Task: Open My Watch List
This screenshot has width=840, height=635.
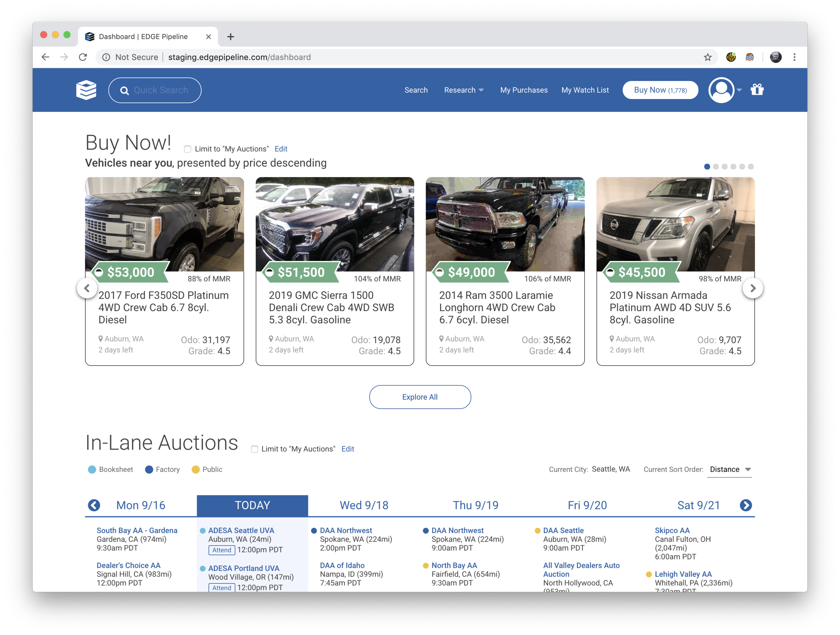Action: [585, 90]
